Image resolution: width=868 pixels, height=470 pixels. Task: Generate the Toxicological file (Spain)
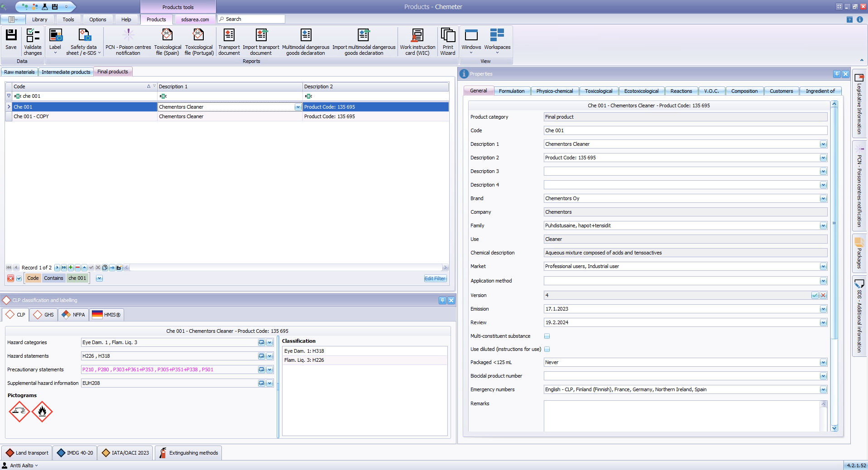click(x=167, y=41)
